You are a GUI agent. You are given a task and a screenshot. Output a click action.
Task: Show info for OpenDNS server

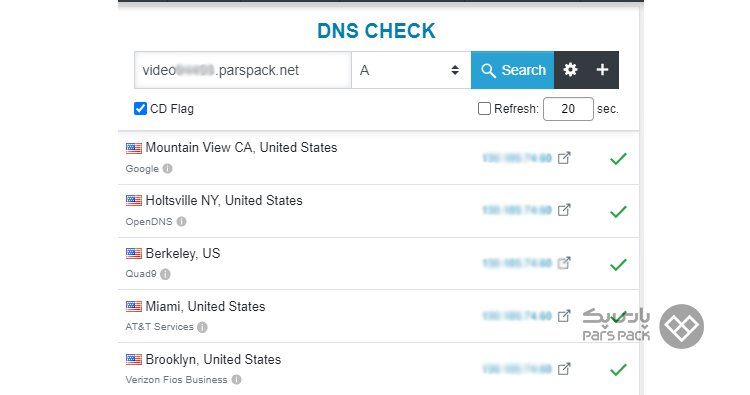pyautogui.click(x=181, y=221)
